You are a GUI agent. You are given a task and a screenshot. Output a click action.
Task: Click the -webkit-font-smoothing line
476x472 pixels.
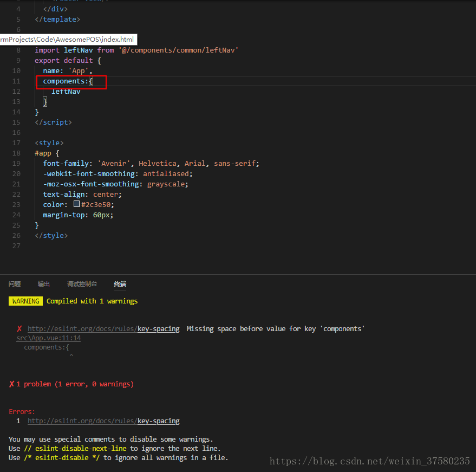pos(118,174)
